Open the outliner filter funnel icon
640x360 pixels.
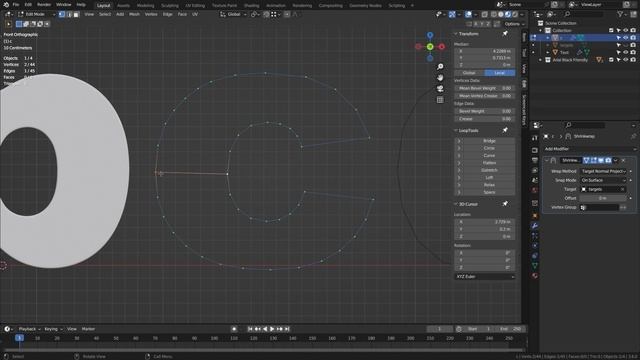tap(620, 14)
